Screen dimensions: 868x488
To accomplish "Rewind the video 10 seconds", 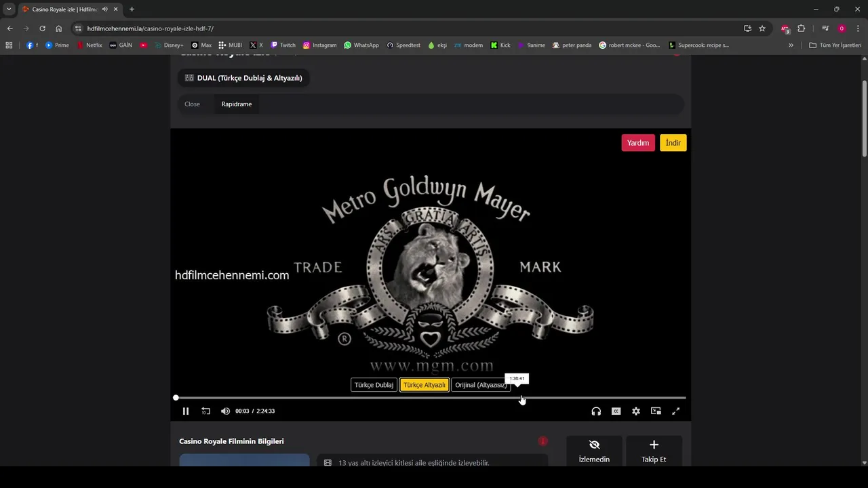I will point(206,411).
